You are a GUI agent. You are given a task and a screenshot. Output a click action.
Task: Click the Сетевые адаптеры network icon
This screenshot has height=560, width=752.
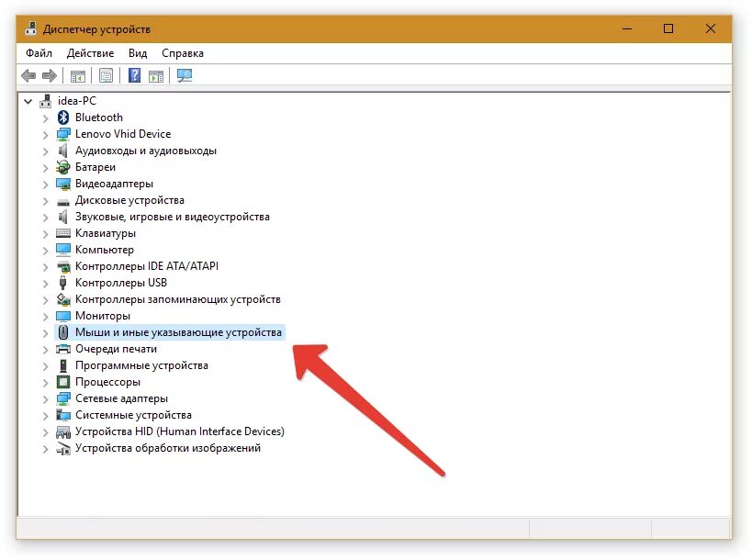click(x=63, y=398)
